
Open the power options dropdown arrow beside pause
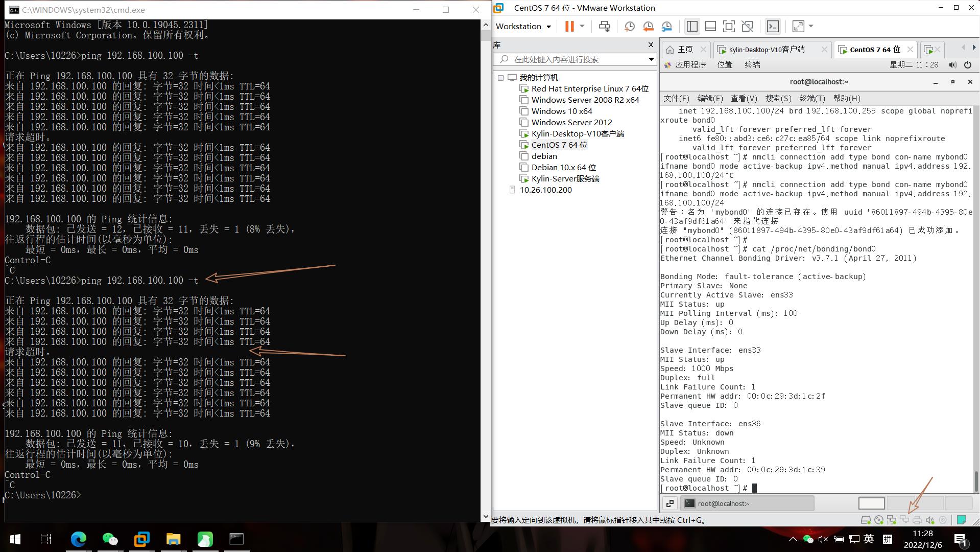582,27
